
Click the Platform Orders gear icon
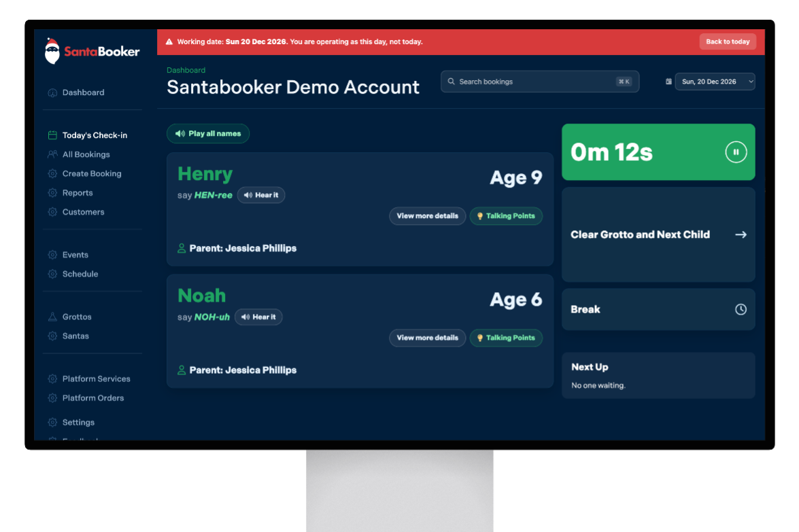(52, 398)
